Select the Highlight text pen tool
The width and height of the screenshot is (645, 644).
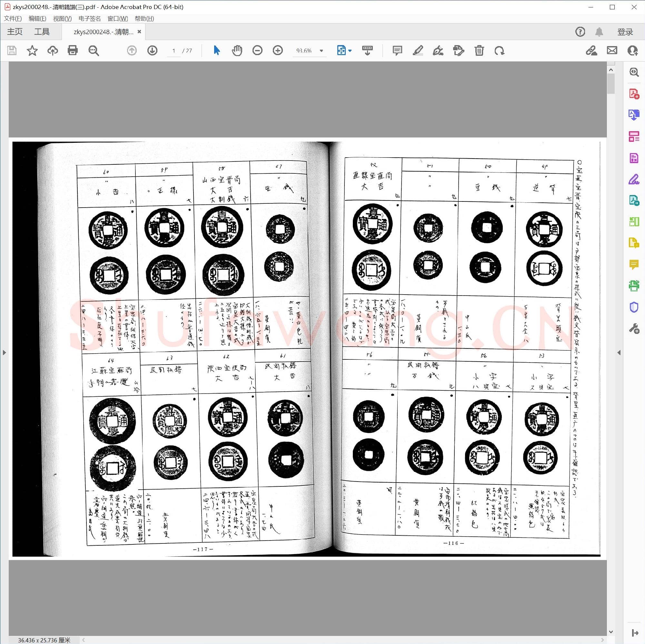tap(418, 50)
